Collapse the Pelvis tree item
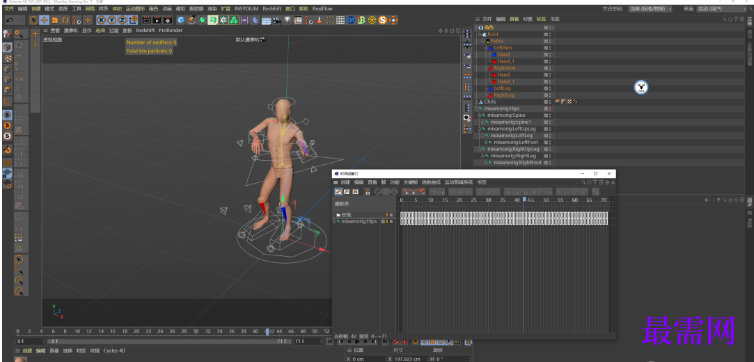754x362 pixels. point(482,41)
